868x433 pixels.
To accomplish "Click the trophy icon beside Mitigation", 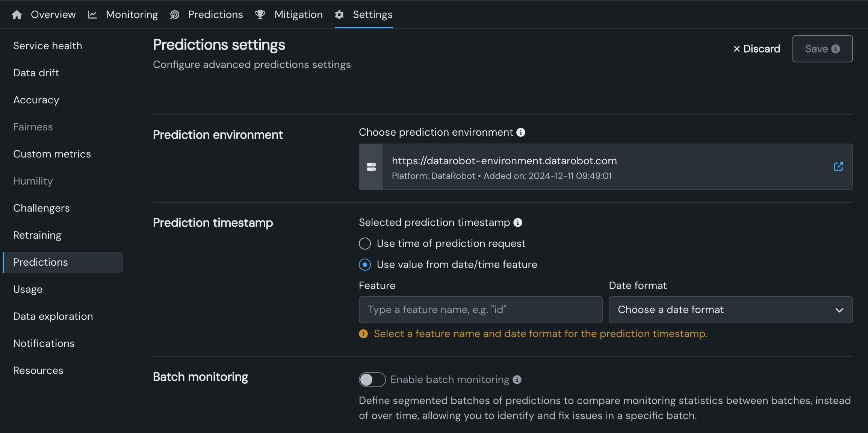I will tap(260, 15).
